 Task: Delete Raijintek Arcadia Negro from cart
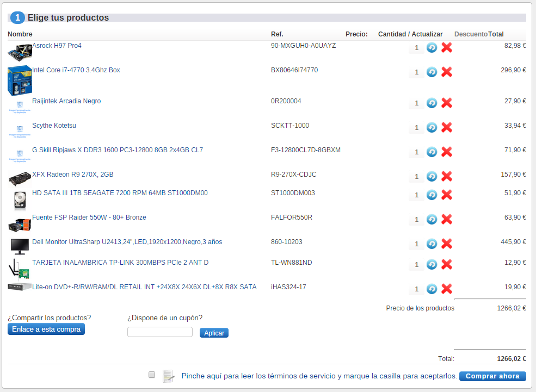pos(446,103)
